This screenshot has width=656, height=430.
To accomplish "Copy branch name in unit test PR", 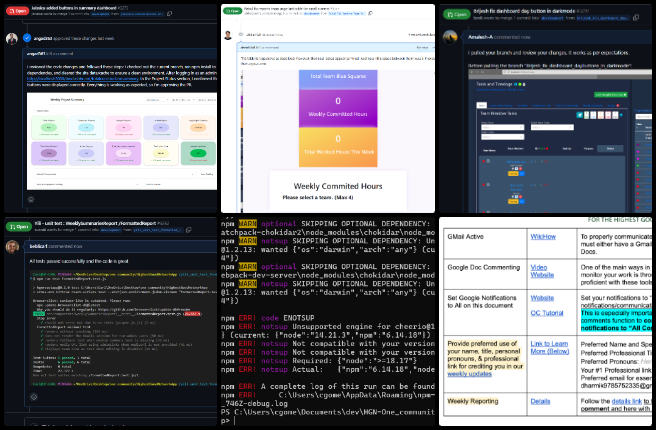I will [x=189, y=230].
